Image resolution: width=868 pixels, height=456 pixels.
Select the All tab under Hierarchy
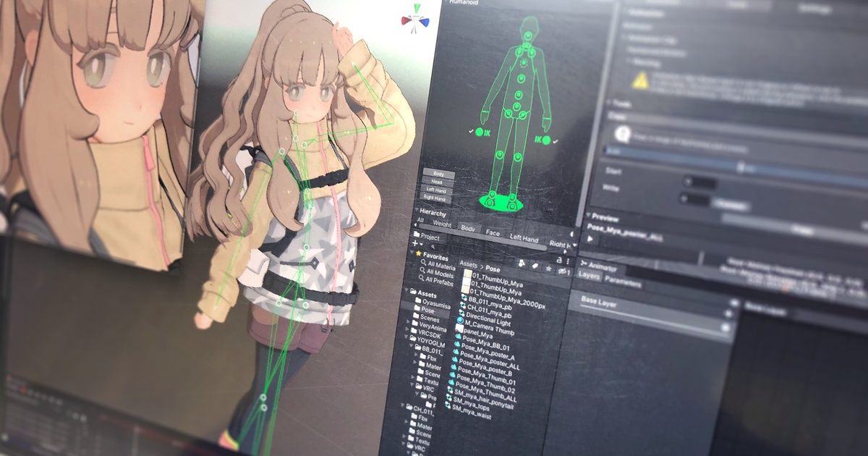[x=420, y=221]
